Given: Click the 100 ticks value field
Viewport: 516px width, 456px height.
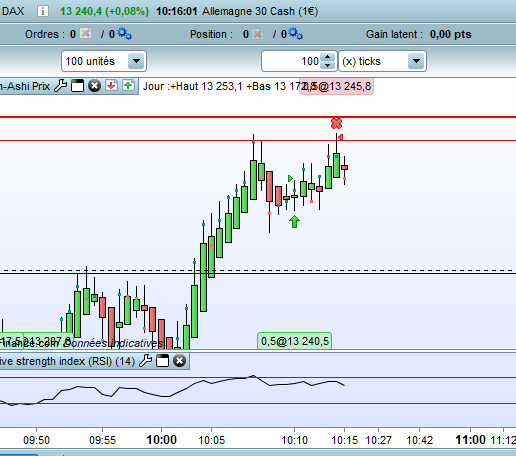Looking at the screenshot, I should [291, 61].
